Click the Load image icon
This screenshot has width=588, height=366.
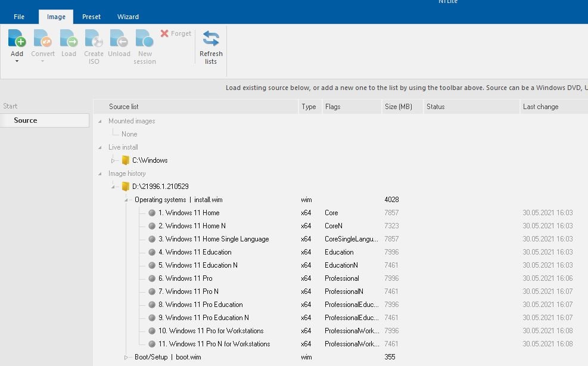(x=69, y=38)
